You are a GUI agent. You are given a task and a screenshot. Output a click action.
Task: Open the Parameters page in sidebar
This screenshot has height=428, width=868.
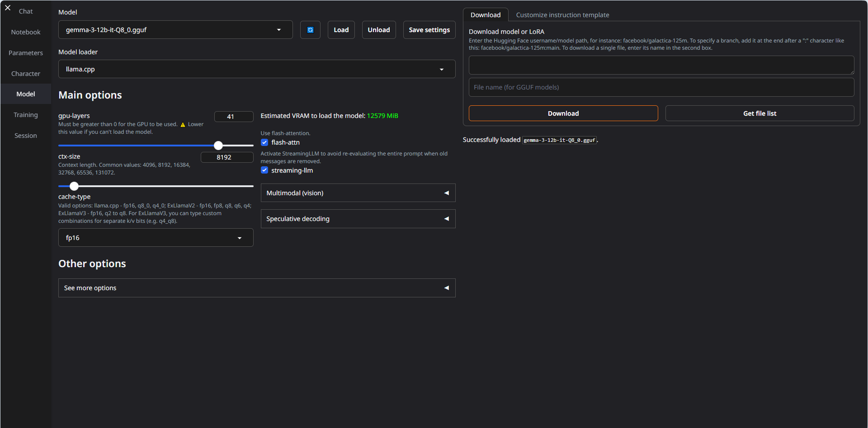pyautogui.click(x=26, y=53)
